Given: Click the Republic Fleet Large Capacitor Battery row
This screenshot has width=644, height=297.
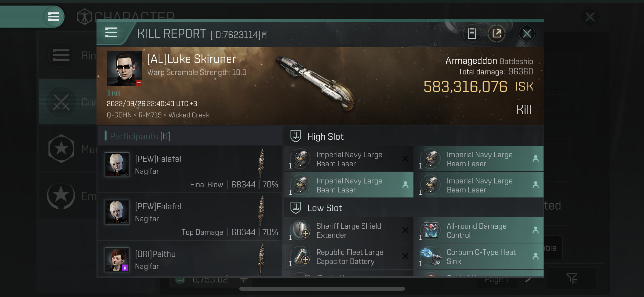Looking at the screenshot, I should (x=348, y=256).
